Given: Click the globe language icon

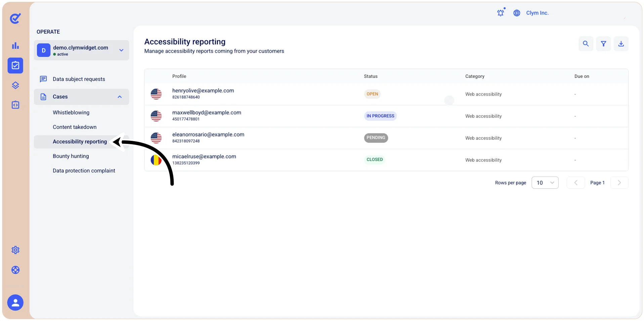Looking at the screenshot, I should pos(517,13).
